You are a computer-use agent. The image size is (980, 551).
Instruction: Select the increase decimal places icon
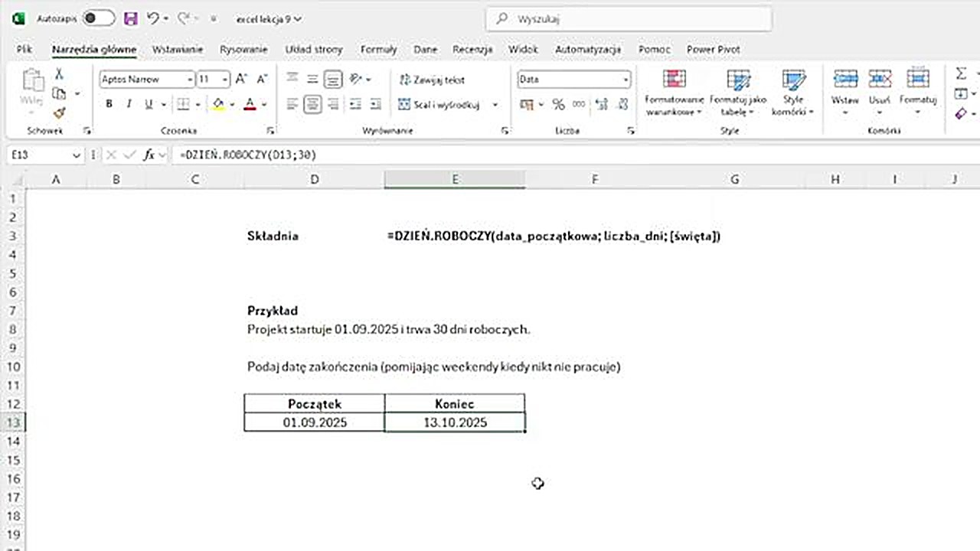pos(600,105)
